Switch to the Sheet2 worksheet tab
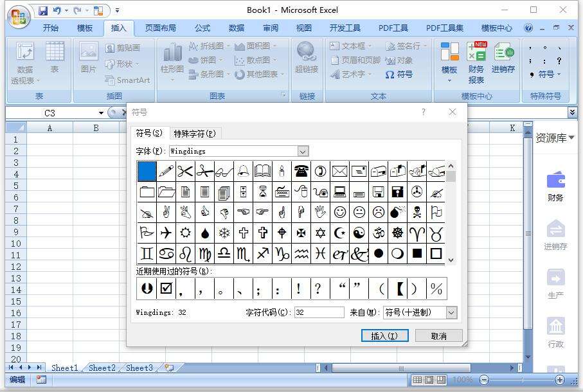This screenshot has height=392, width=583. coord(102,368)
